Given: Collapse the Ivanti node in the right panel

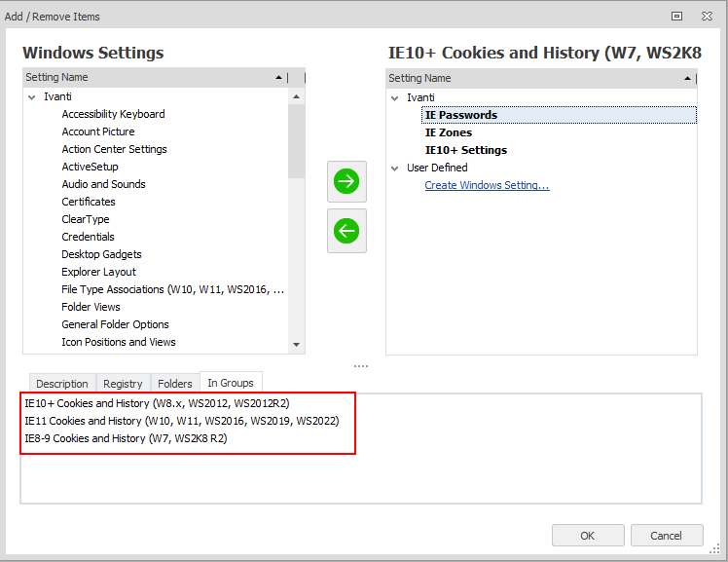Looking at the screenshot, I should click(x=394, y=97).
